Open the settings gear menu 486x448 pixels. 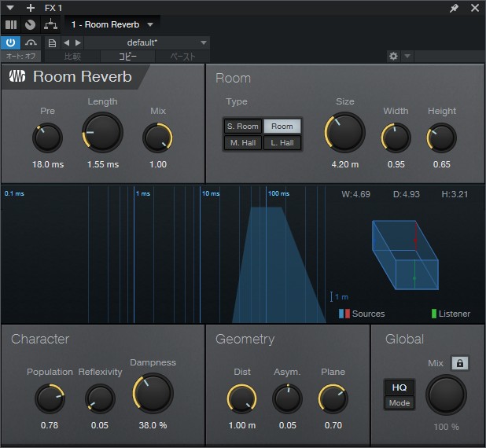[x=393, y=57]
